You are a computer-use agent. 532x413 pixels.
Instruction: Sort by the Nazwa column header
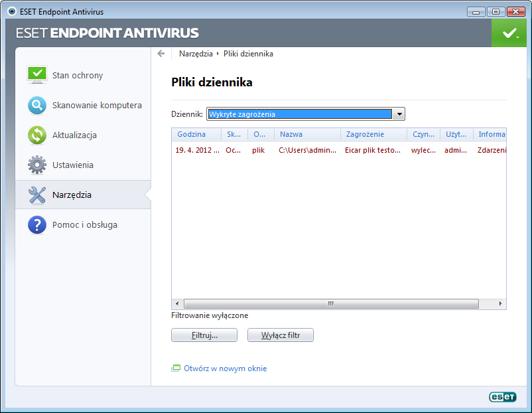coord(307,134)
